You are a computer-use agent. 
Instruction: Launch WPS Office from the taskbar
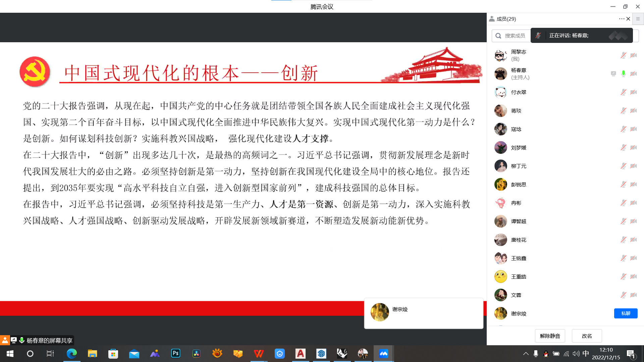259,353
